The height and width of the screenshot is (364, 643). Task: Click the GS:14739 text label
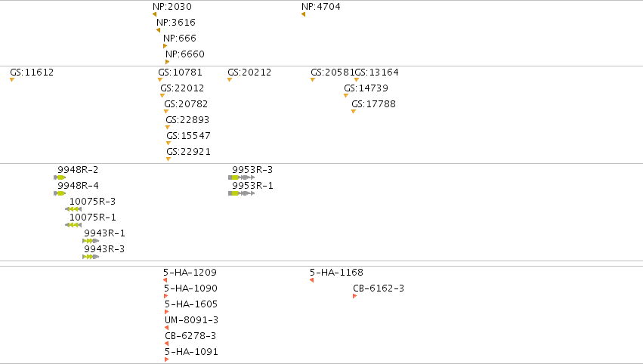[366, 88]
